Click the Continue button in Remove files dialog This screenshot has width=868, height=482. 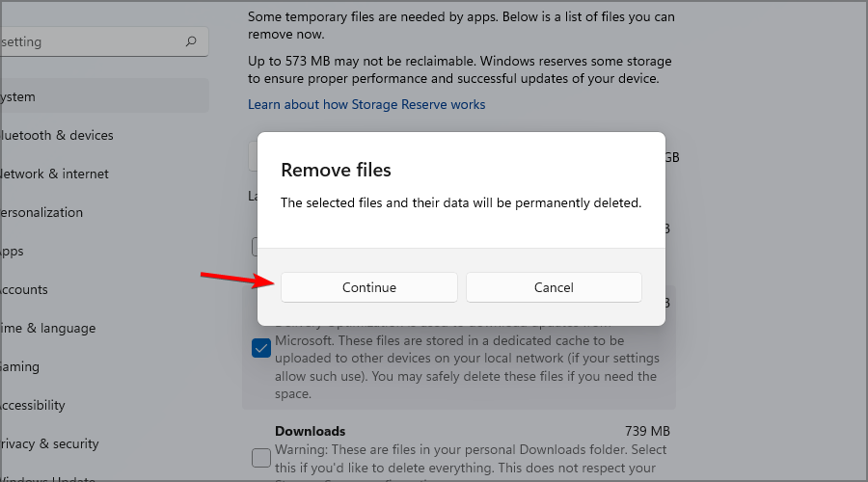[368, 287]
